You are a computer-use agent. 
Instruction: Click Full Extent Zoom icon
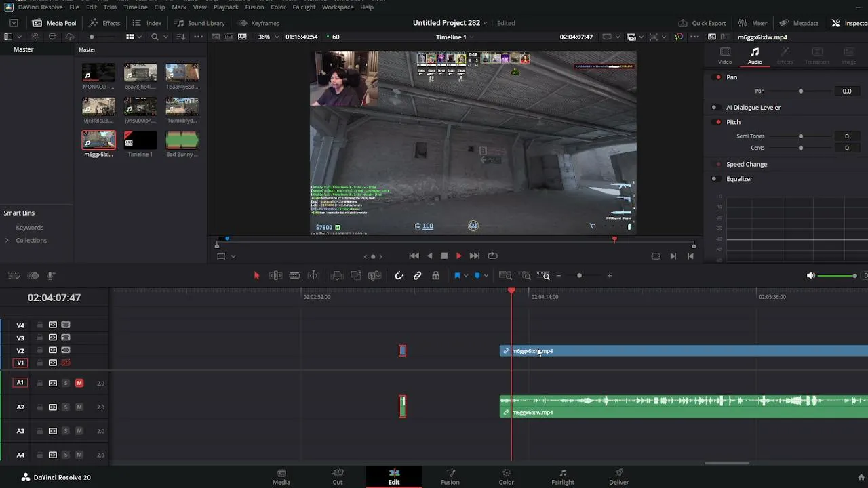coord(505,276)
